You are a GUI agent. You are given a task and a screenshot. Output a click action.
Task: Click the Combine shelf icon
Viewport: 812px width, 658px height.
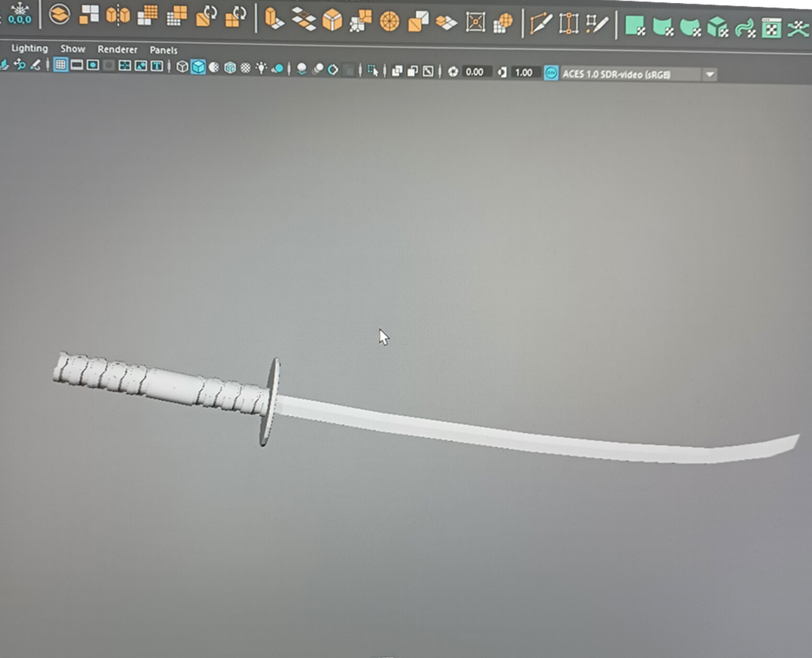tap(59, 16)
